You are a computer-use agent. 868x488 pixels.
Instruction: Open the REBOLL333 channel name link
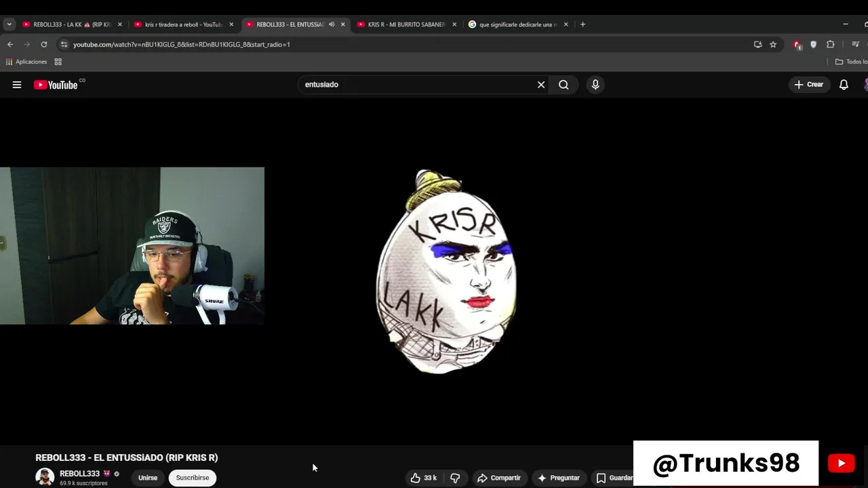(79, 474)
